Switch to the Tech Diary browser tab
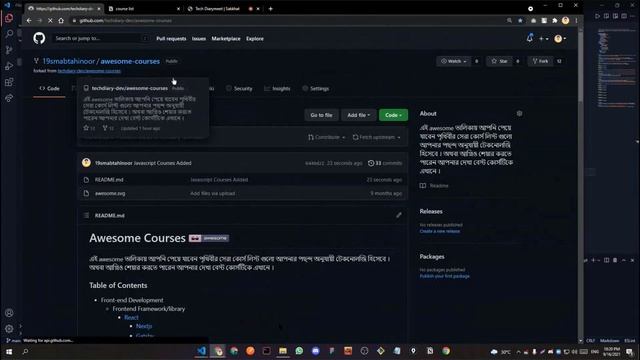Screen dimensions: 640x360 [223, 9]
